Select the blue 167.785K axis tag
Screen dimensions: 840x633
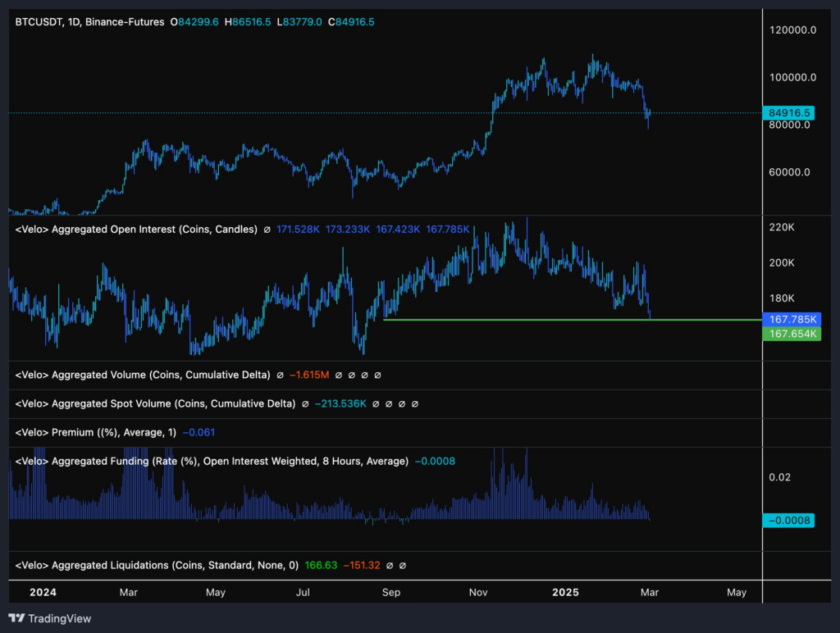(x=792, y=319)
